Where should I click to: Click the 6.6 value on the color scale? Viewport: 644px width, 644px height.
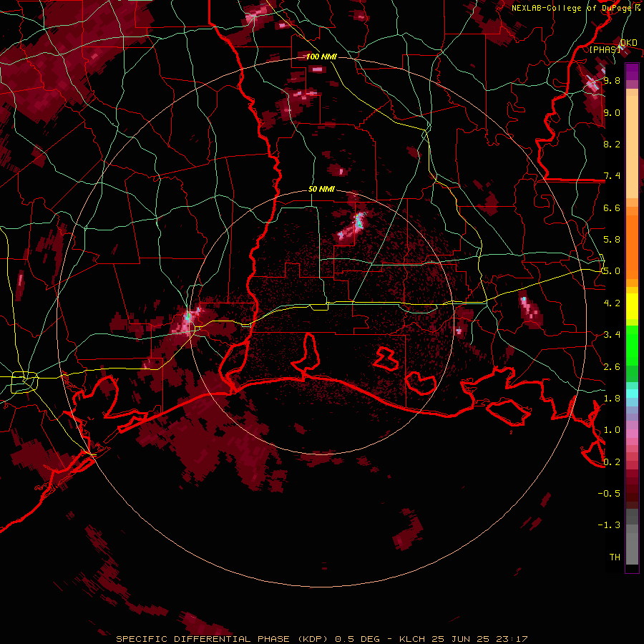pos(612,208)
